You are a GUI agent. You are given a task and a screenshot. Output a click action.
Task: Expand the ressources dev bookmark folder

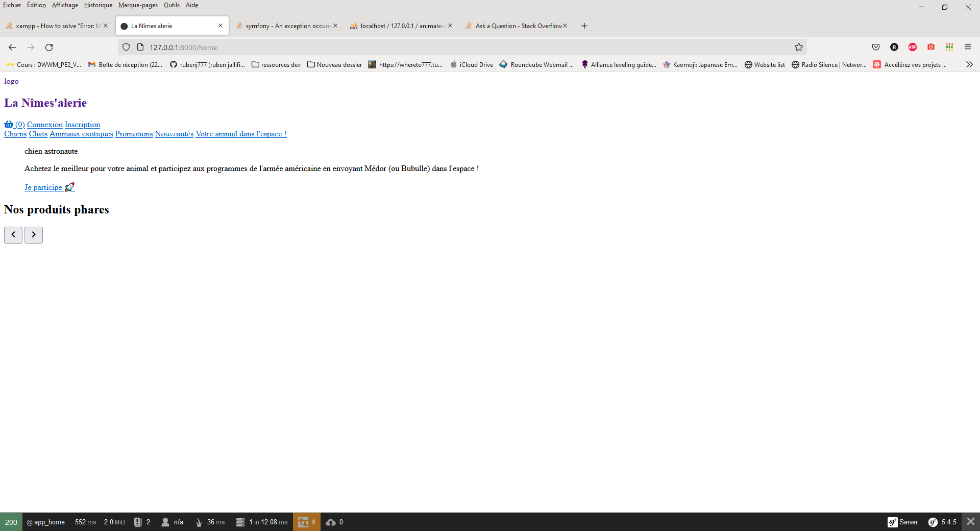pyautogui.click(x=276, y=65)
